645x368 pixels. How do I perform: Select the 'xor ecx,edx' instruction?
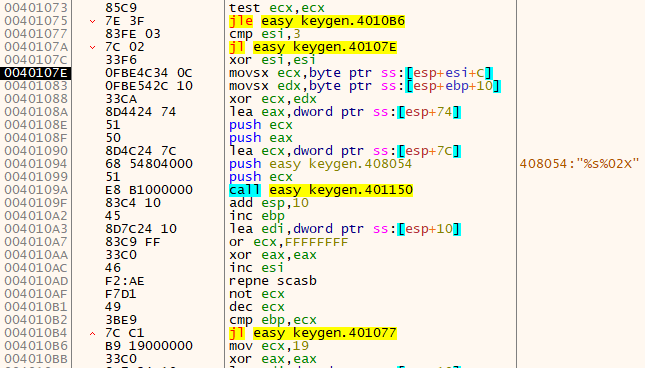click(273, 99)
